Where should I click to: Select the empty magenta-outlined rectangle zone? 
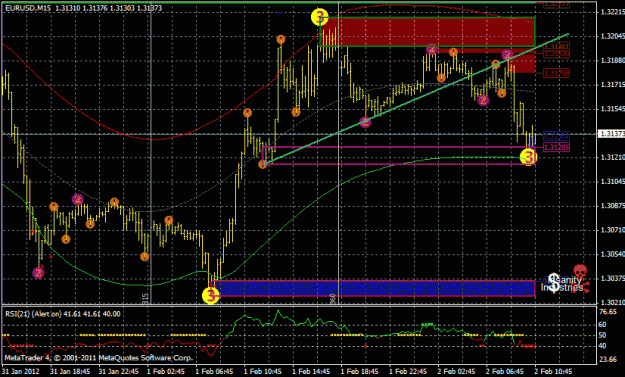pyautogui.click(x=399, y=156)
